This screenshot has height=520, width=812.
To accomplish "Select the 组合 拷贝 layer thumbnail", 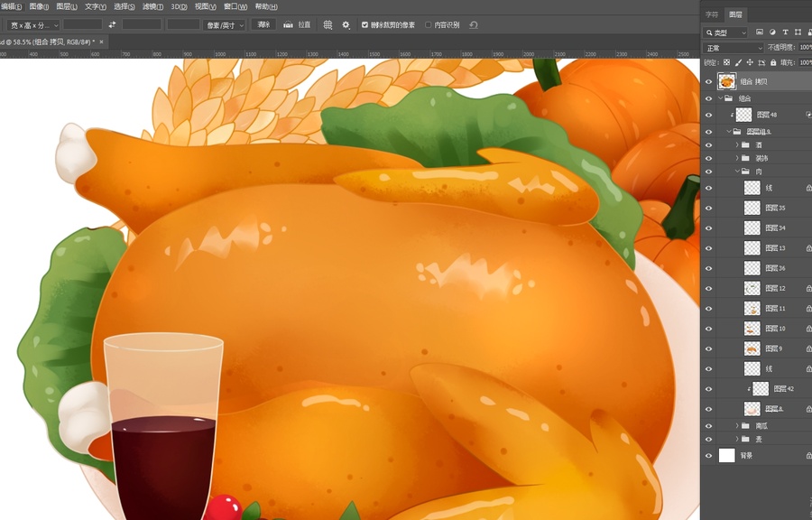I will click(726, 81).
